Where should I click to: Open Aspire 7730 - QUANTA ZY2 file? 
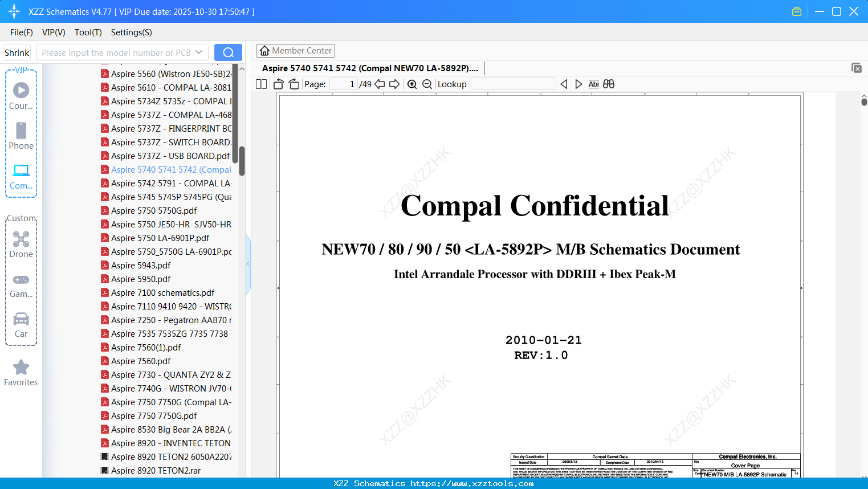coord(166,374)
